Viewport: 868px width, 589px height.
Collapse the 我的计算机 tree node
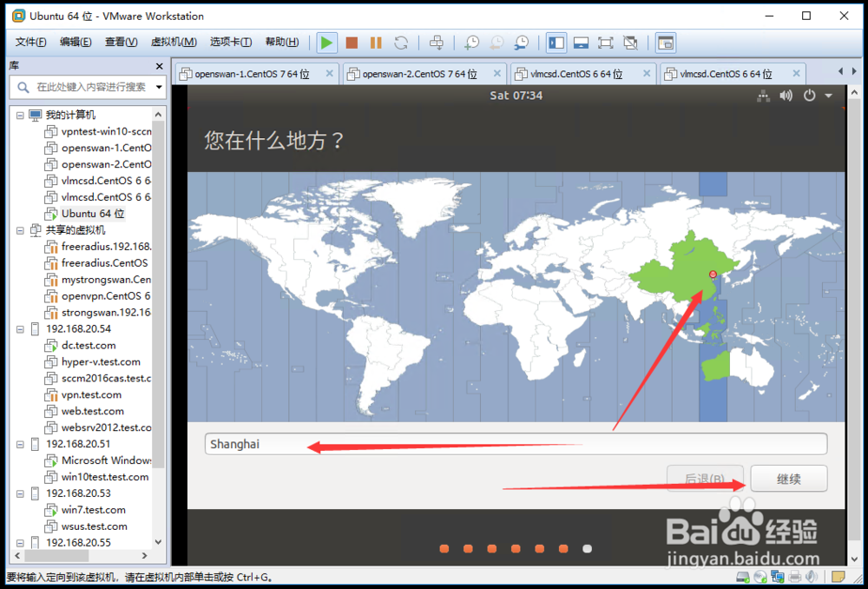tap(21, 116)
